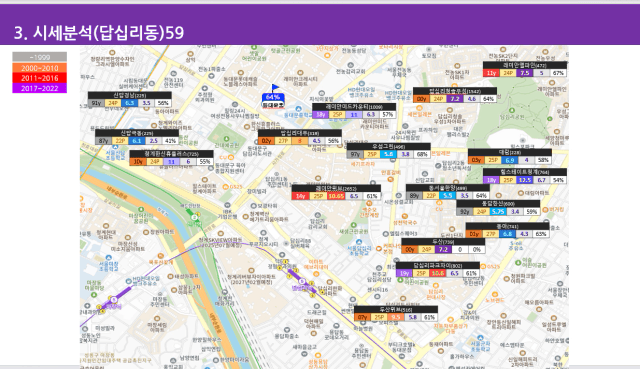This screenshot has height=369, width=640.
Task: Click the slide title 시세분석(답십리동)59
Action: [x=99, y=32]
